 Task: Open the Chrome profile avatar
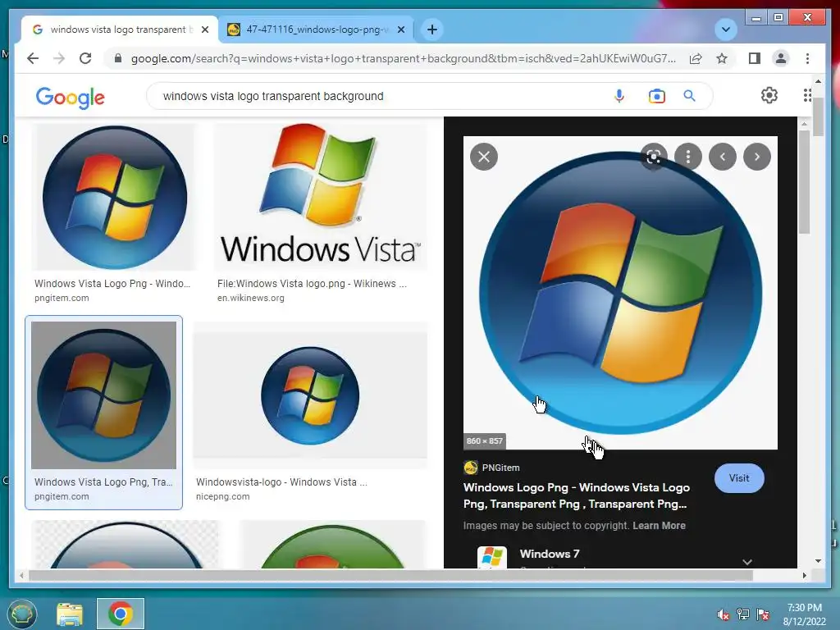click(781, 58)
